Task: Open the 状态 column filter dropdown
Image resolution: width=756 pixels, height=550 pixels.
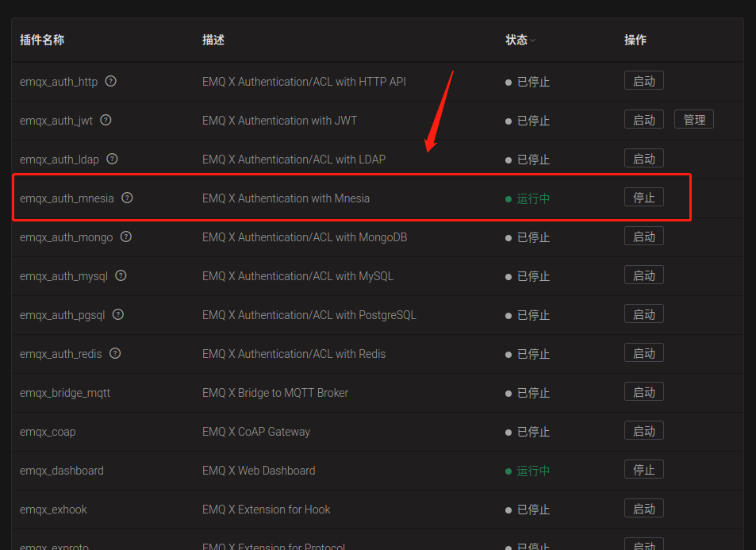Action: click(x=533, y=40)
